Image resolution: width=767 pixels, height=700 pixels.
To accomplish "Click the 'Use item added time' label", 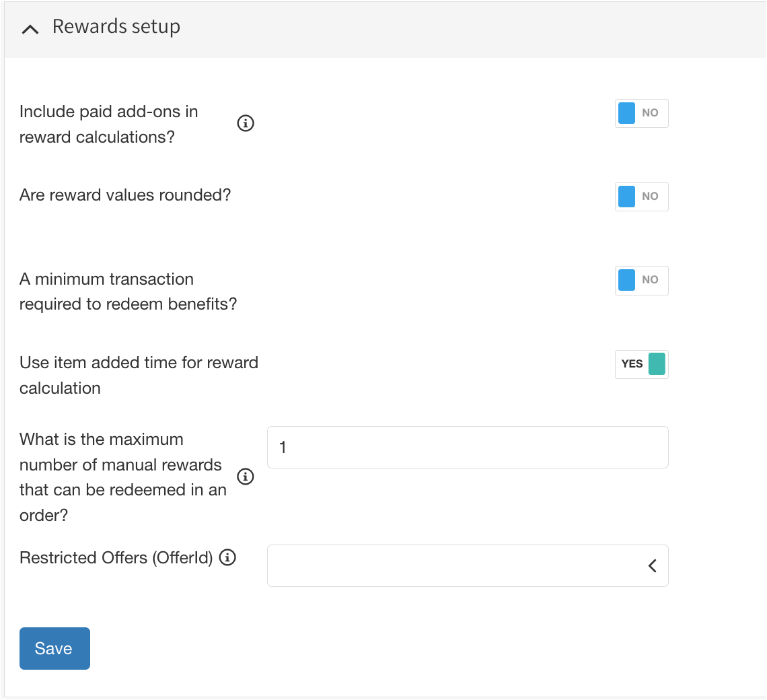I will pos(139,375).
